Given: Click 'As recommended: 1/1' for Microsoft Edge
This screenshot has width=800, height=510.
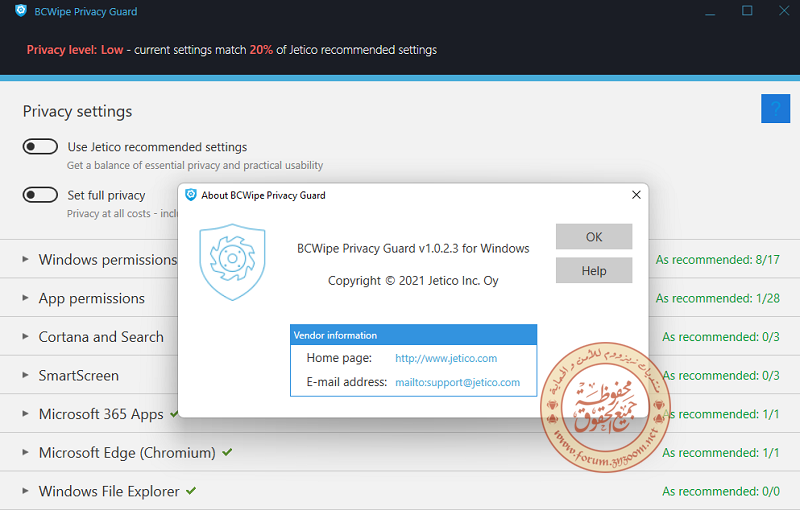Looking at the screenshot, I should pyautogui.click(x=721, y=453).
